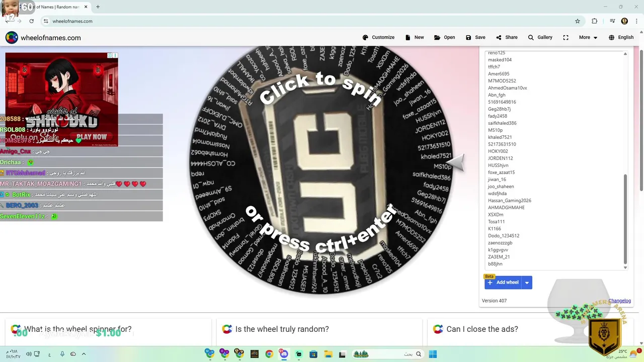The image size is (644, 362).
Task: Click entry name khaled7521
Action: tap(500, 137)
